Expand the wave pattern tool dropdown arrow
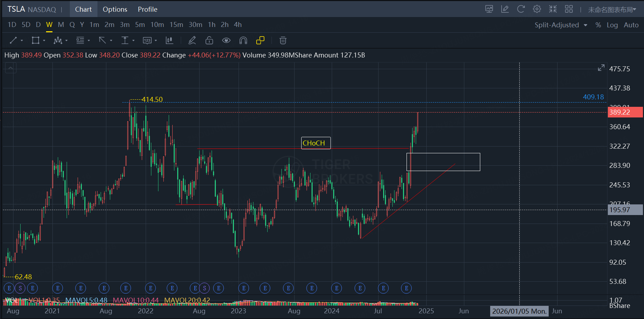 tap(66, 41)
